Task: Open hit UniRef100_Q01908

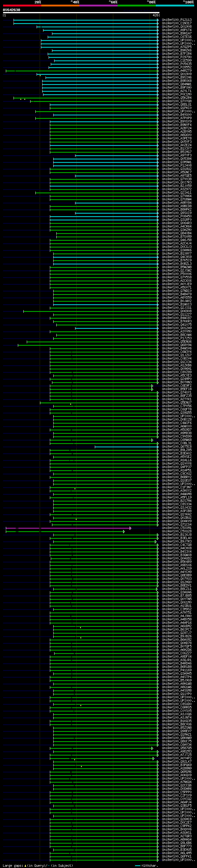Action: pyautogui.click(x=177, y=26)
